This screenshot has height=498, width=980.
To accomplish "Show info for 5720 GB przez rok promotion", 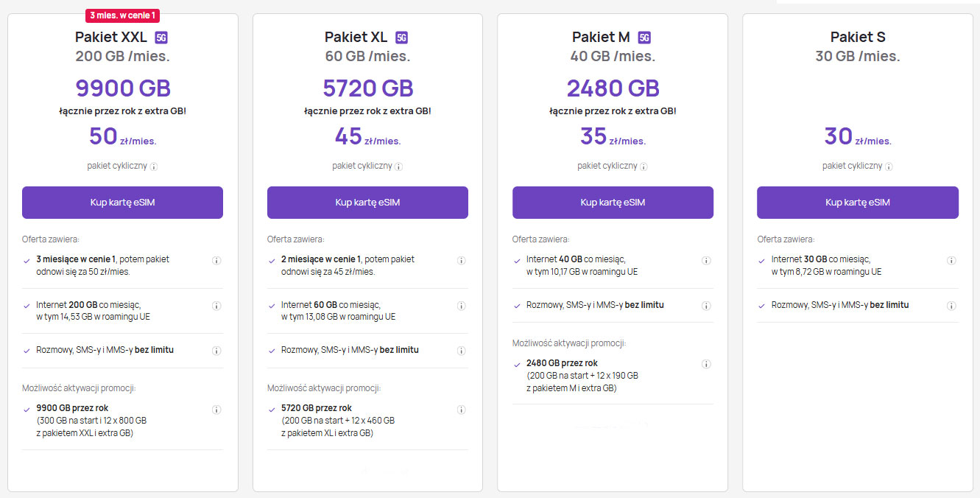I will (462, 410).
